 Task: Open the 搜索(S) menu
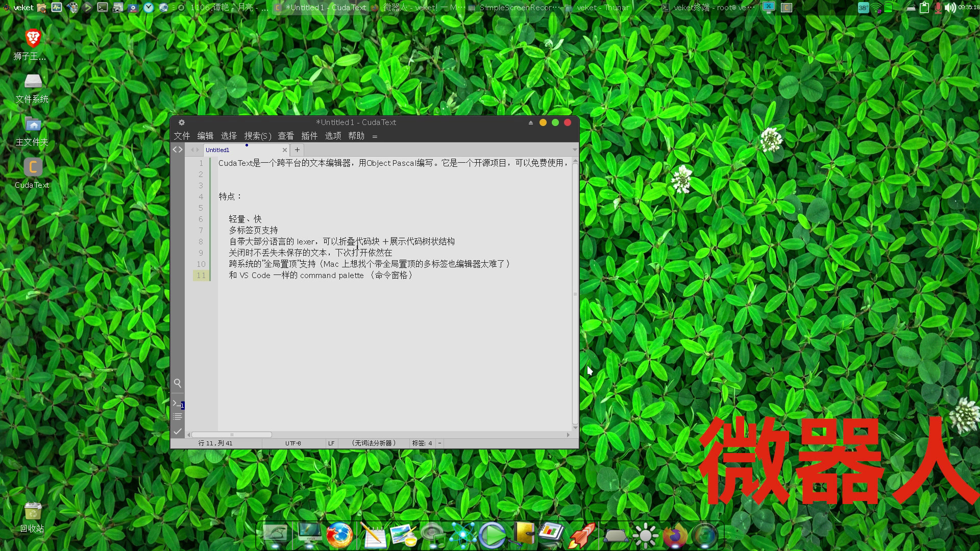click(258, 136)
